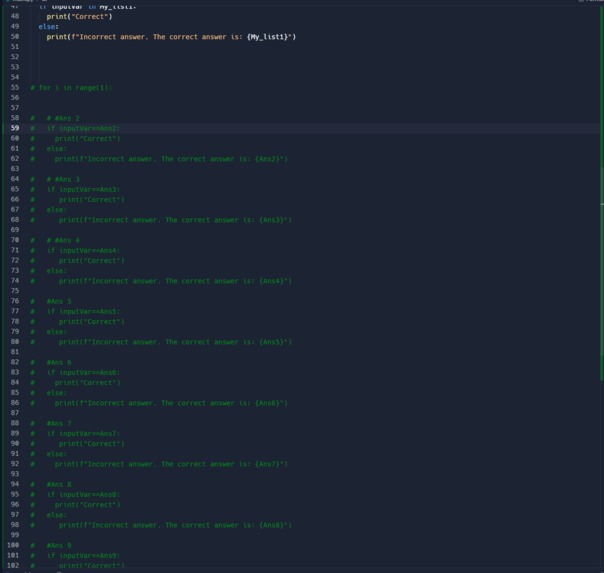The image size is (604, 573).
Task: Click the '# #Ans 4' comment
Action: [x=63, y=240]
